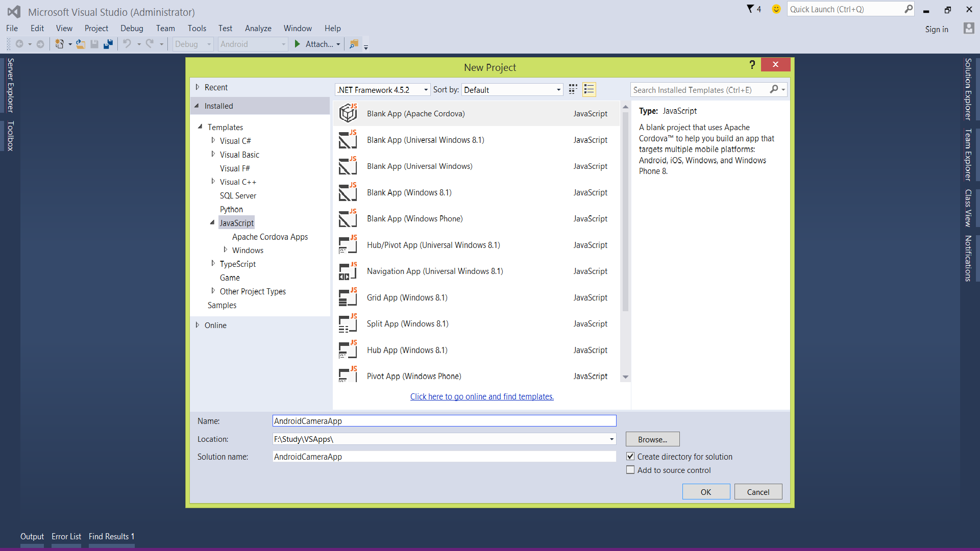Select Blank App (Universal Windows 8.1) icon
The height and width of the screenshot is (551, 980).
pos(348,140)
